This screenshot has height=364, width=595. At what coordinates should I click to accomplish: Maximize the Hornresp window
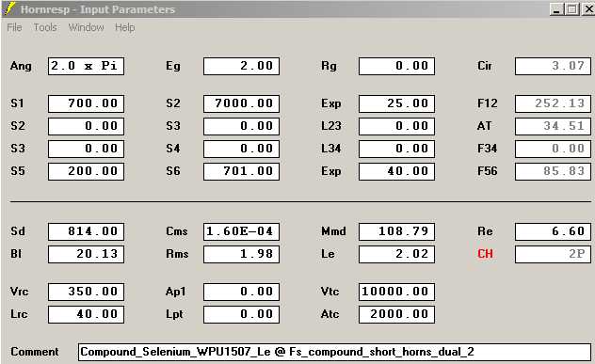tap(571, 9)
